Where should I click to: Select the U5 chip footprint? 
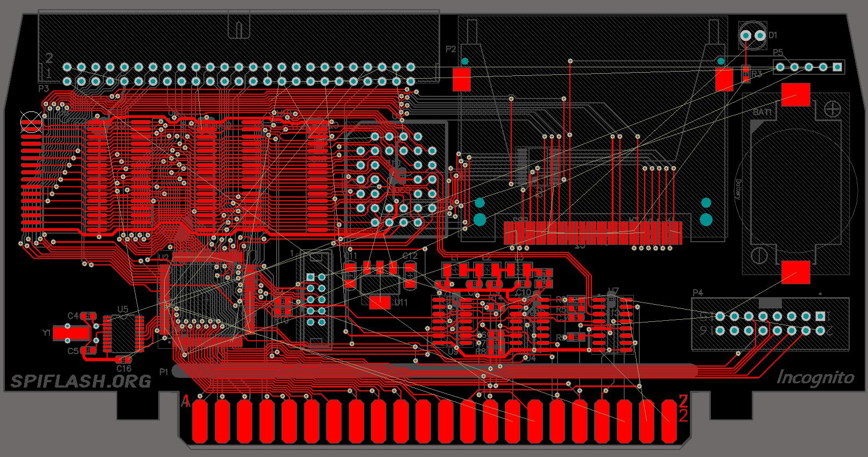124,334
